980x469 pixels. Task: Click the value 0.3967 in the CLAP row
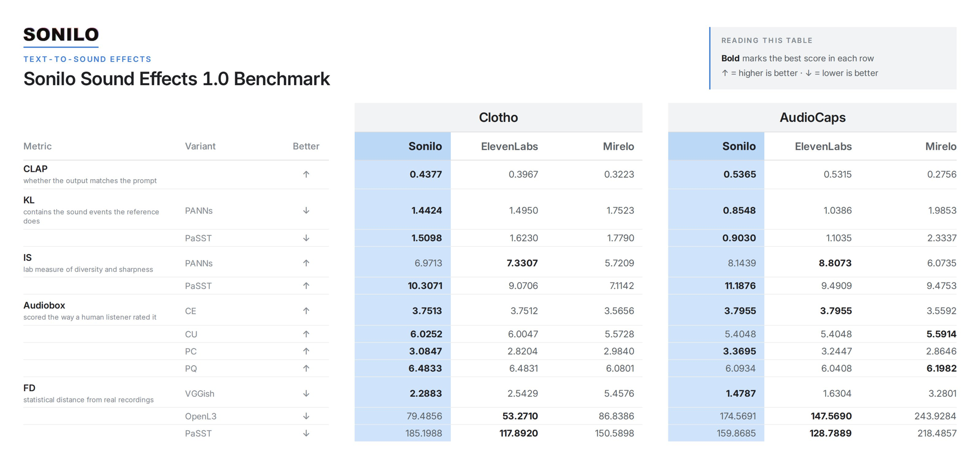(x=523, y=174)
